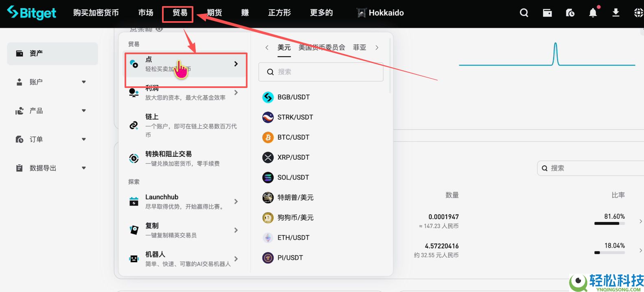Open the wallet icon in top bar
This screenshot has height=292, width=644.
point(547,13)
